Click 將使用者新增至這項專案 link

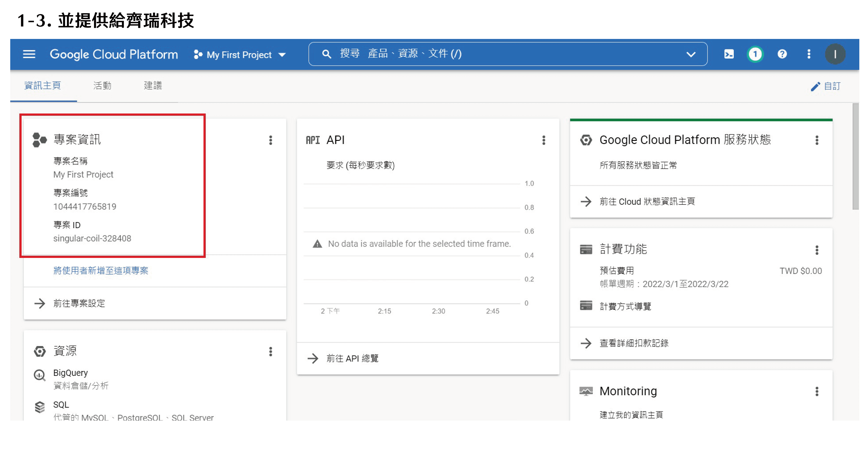[101, 271]
